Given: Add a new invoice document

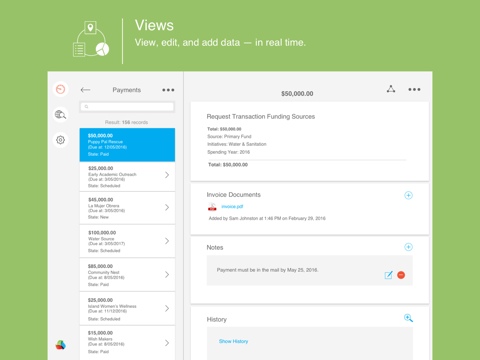Looking at the screenshot, I should (x=408, y=195).
